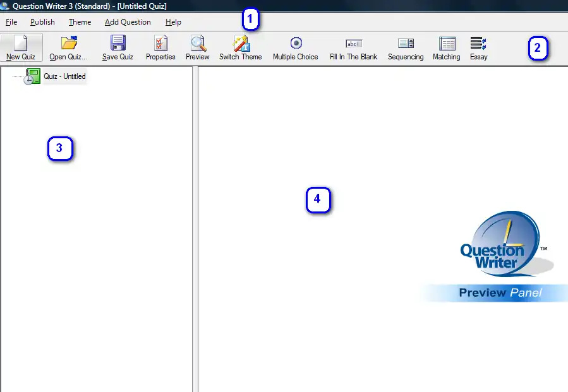Screen dimensions: 568x392
Task: Add a Matching question from toolbar
Action: [x=447, y=44]
